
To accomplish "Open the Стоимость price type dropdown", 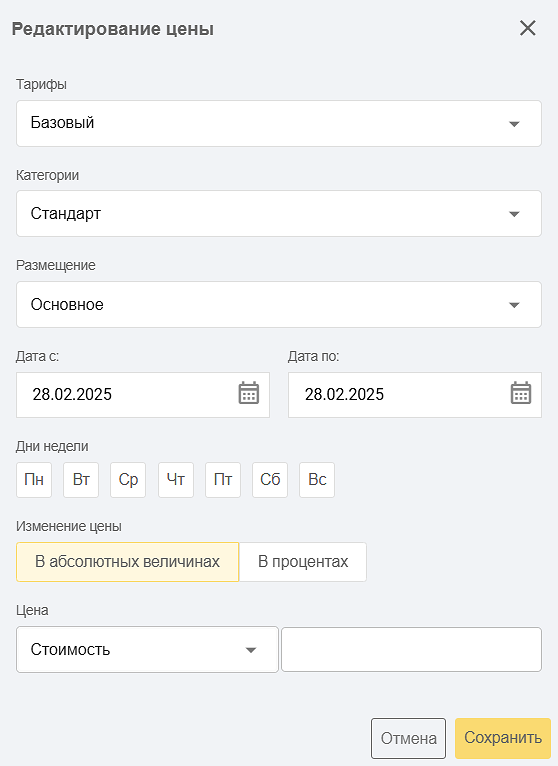I will coord(147,650).
